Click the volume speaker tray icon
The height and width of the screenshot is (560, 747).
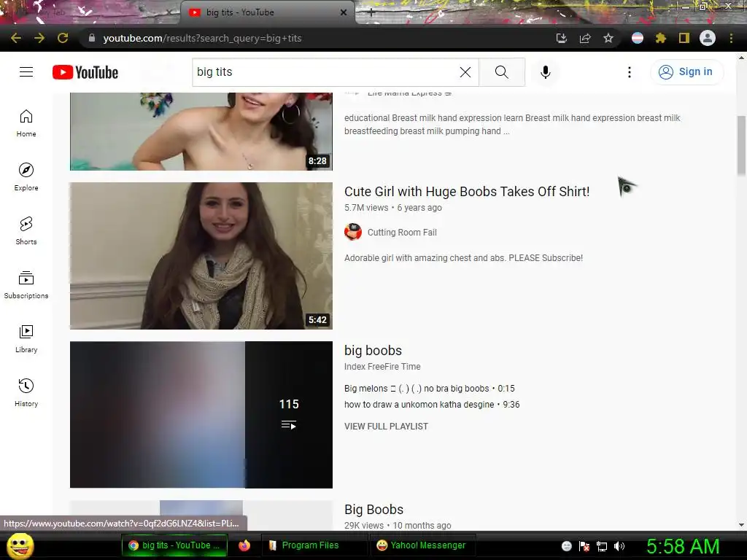[x=619, y=546]
